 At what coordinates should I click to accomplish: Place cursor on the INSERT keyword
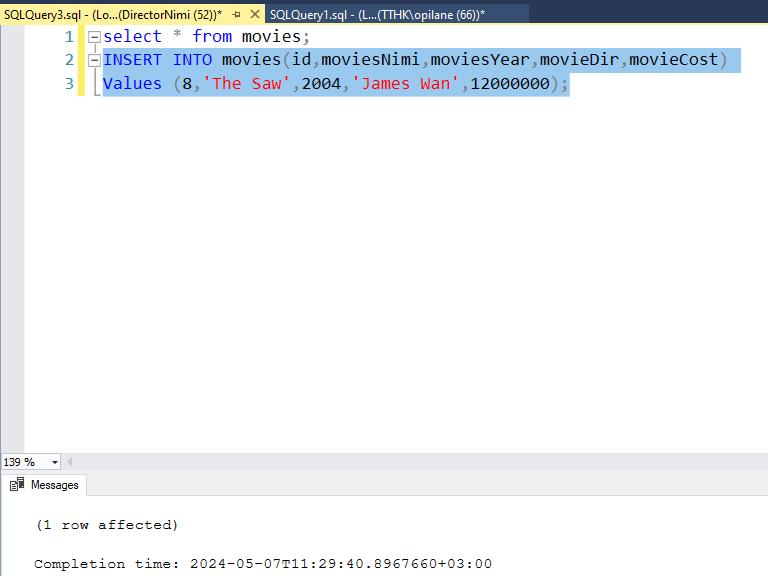(132, 60)
